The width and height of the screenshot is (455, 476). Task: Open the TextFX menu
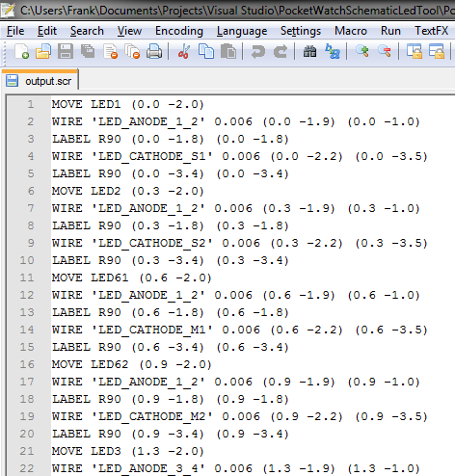click(431, 31)
